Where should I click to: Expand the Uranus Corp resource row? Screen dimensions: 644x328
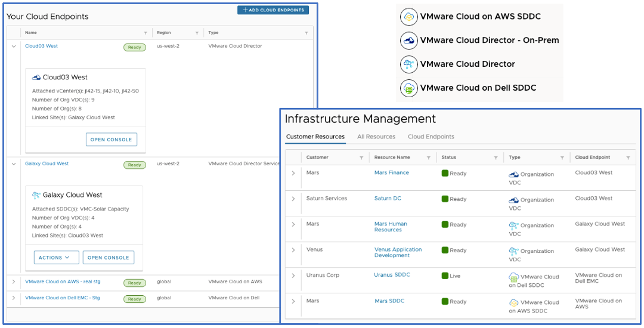point(293,276)
